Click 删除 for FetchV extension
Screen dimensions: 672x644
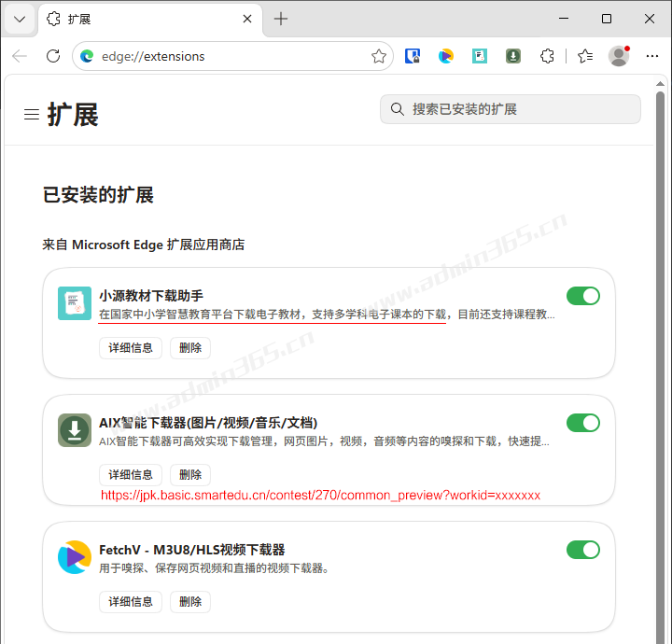point(190,602)
